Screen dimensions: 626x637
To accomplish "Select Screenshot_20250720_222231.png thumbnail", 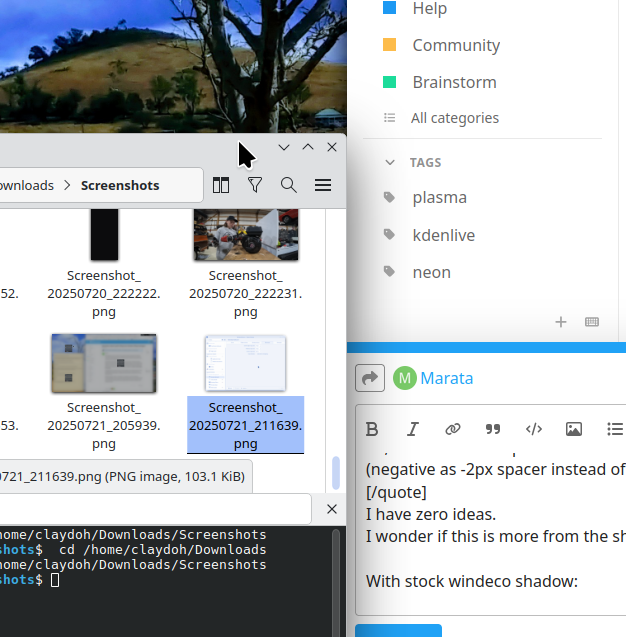I will (246, 235).
